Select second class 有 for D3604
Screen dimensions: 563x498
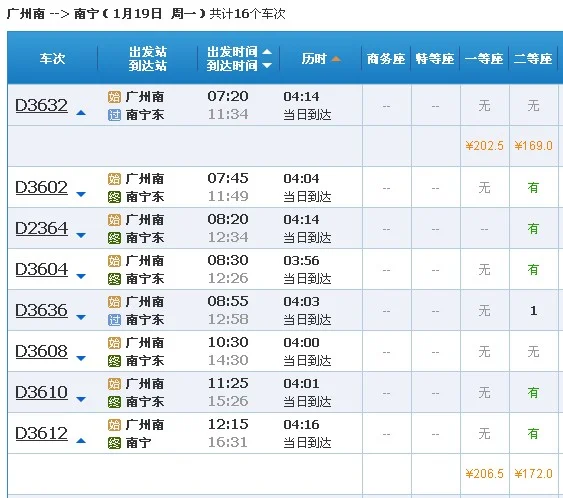point(533,269)
